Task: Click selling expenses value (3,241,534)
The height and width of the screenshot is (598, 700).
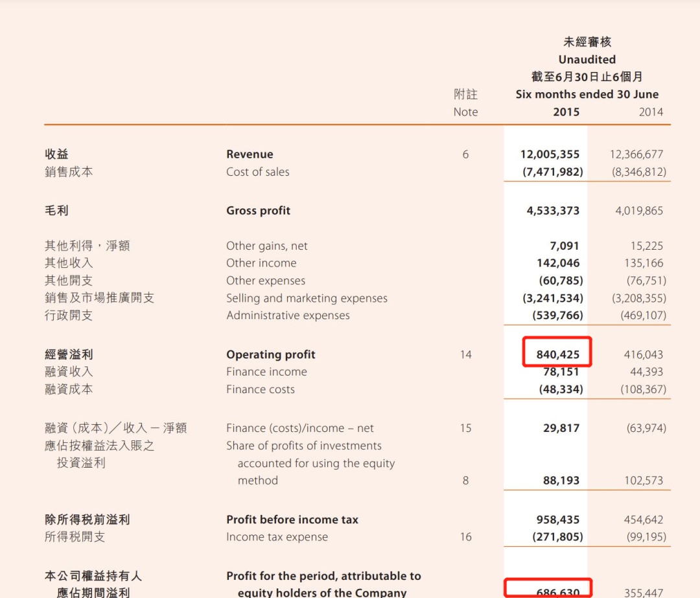Action: pyautogui.click(x=553, y=298)
